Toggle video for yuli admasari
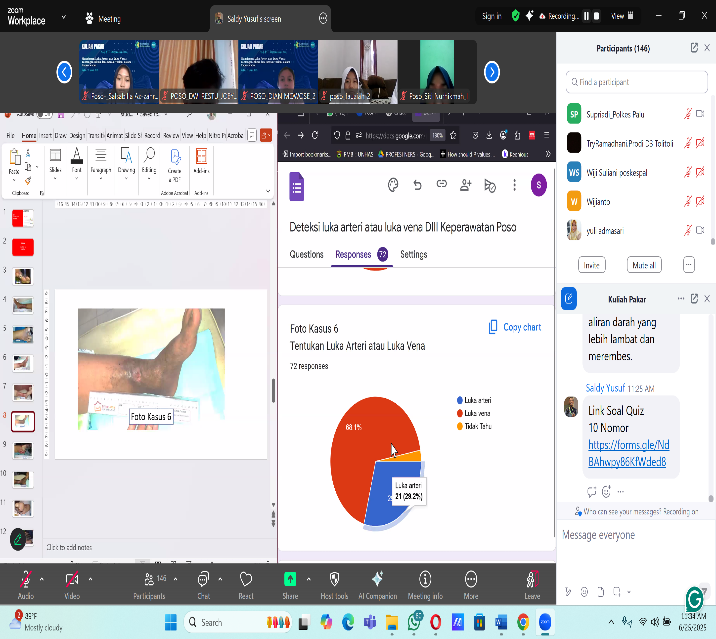The height and width of the screenshot is (639, 716). [700, 230]
